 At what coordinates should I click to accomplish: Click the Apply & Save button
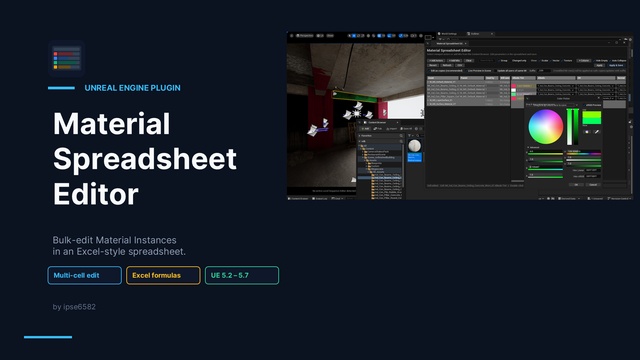coord(616,65)
